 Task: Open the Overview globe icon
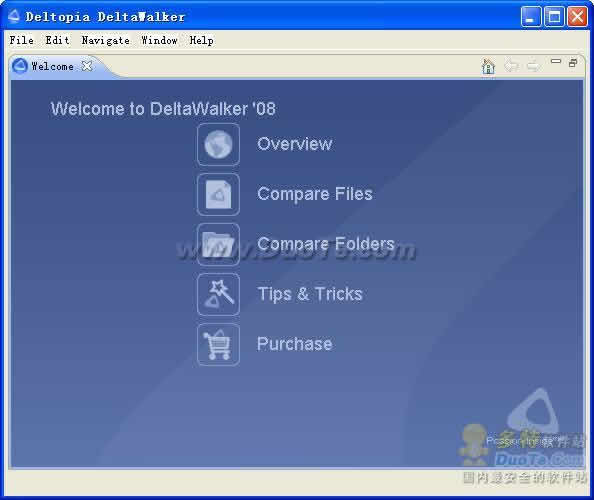click(218, 144)
